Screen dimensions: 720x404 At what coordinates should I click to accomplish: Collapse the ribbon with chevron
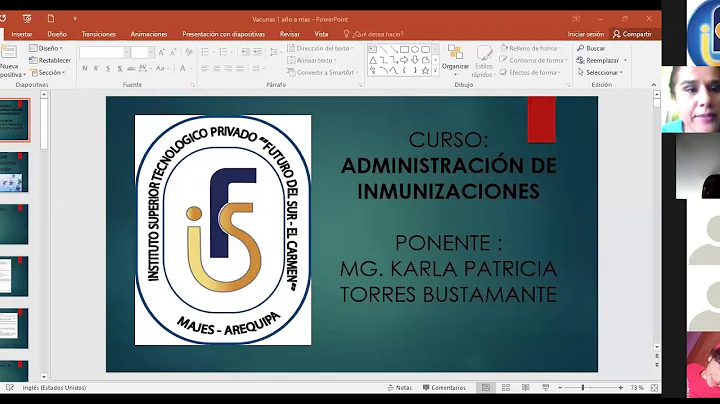pos(653,84)
